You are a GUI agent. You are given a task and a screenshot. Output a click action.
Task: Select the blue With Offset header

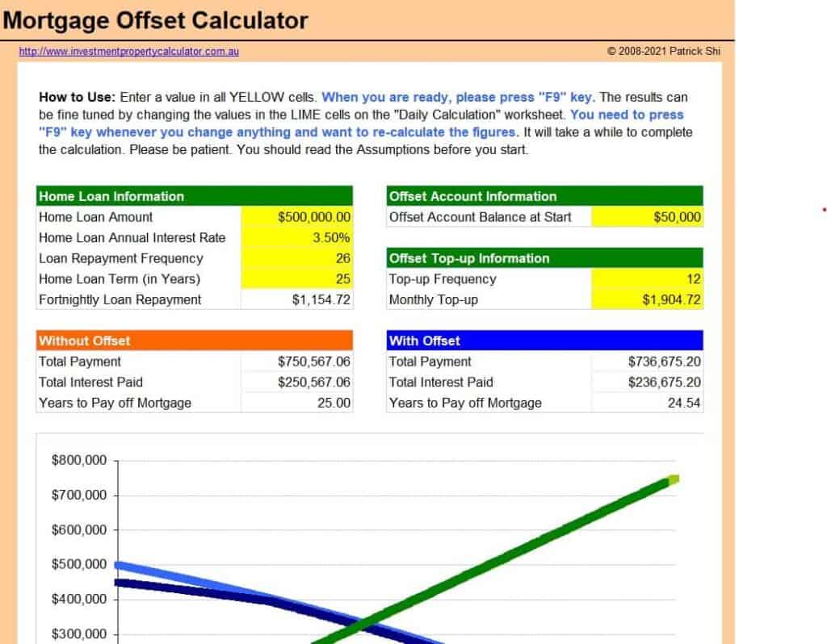point(544,341)
